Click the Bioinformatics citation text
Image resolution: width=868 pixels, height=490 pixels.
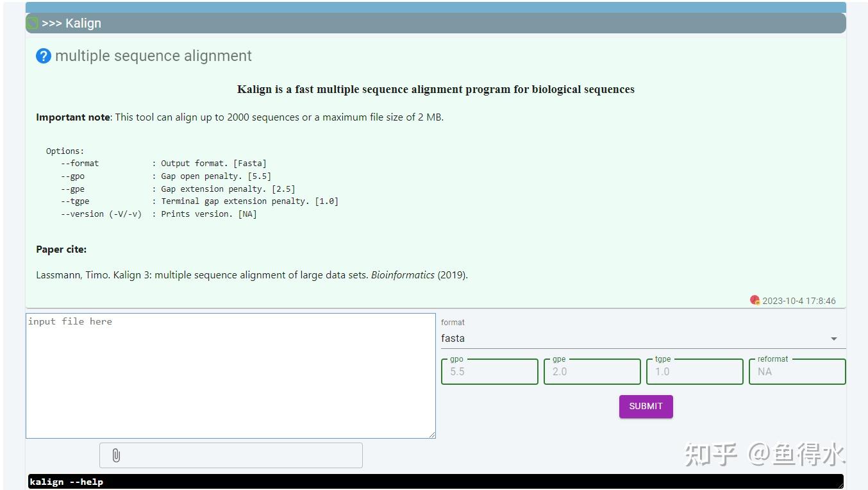(x=403, y=275)
